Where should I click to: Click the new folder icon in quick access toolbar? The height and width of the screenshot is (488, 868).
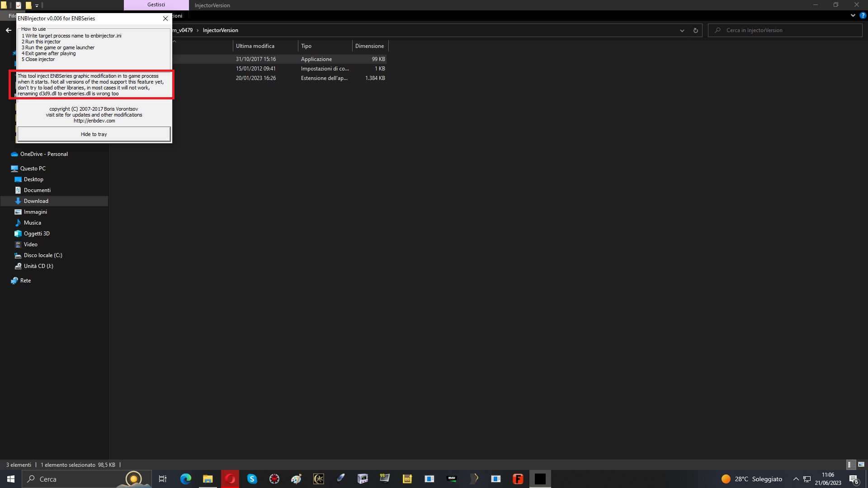[x=28, y=5]
